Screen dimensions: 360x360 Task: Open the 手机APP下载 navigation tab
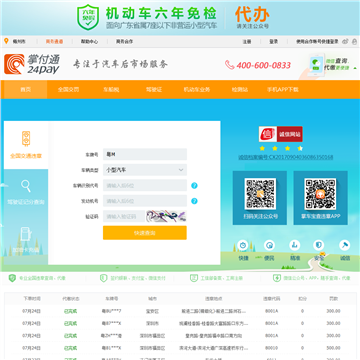283,89
